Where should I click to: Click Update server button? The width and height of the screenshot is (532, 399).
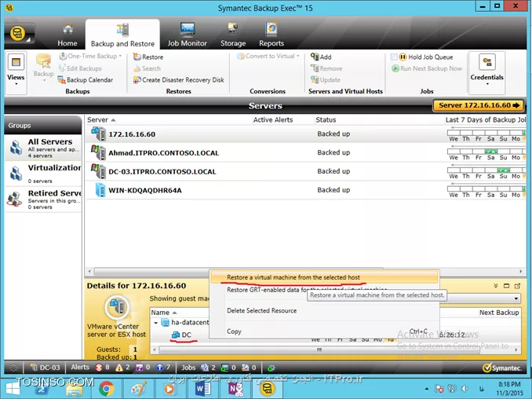(x=326, y=80)
